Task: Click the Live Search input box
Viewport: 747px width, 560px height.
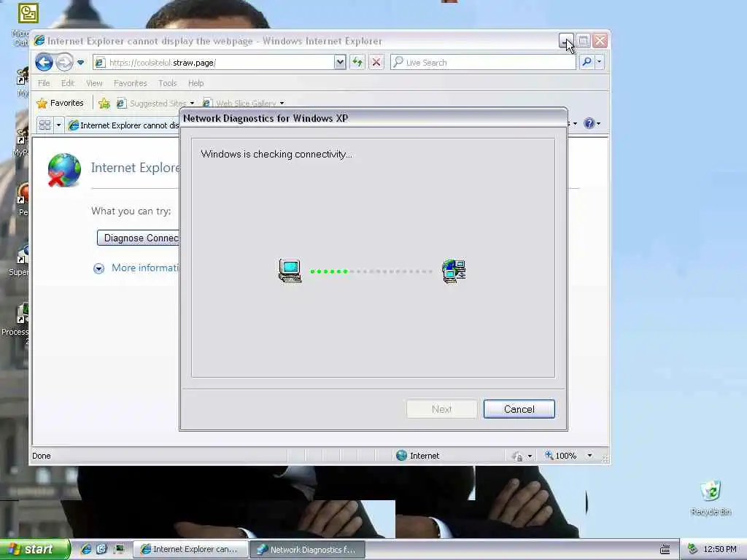Action: (x=483, y=63)
